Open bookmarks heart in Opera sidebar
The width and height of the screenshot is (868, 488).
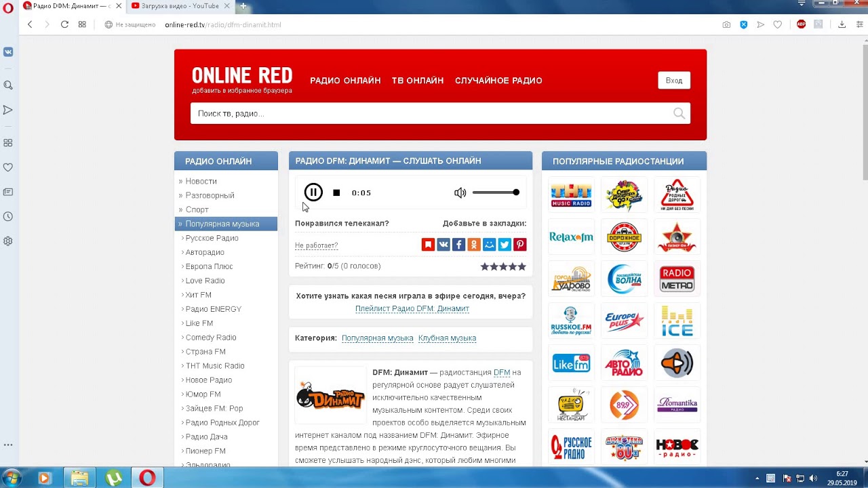click(8, 167)
